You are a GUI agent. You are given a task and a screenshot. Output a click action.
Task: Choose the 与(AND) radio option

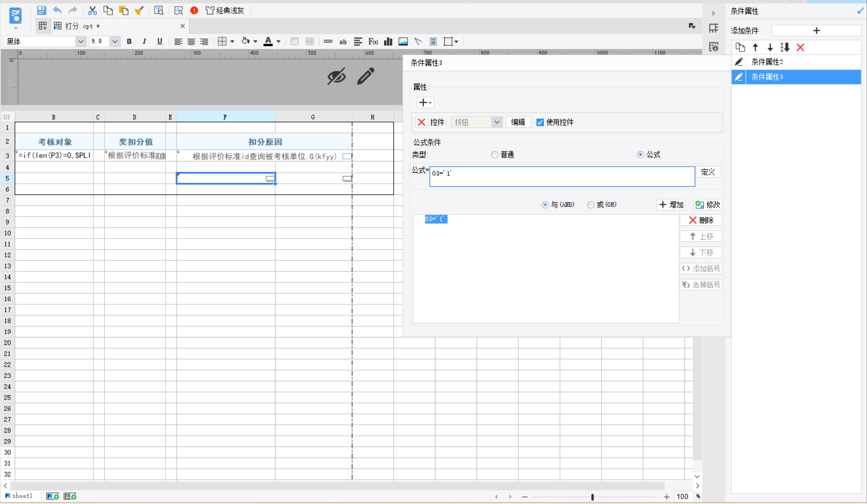pyautogui.click(x=545, y=205)
